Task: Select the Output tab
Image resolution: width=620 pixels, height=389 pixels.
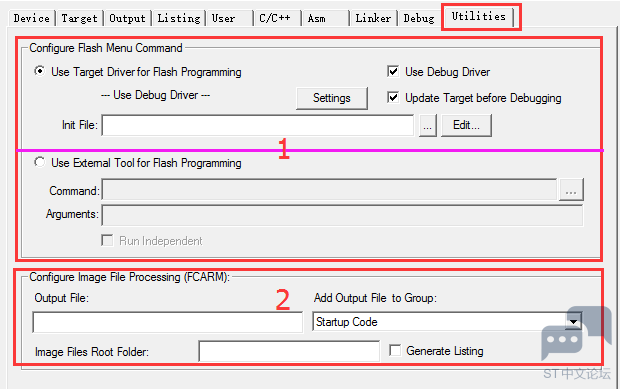Action: pos(127,18)
